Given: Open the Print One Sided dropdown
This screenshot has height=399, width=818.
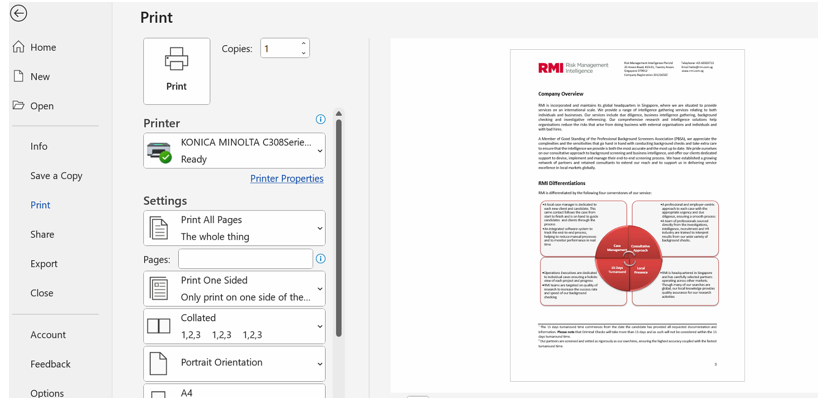Looking at the screenshot, I should (x=234, y=288).
